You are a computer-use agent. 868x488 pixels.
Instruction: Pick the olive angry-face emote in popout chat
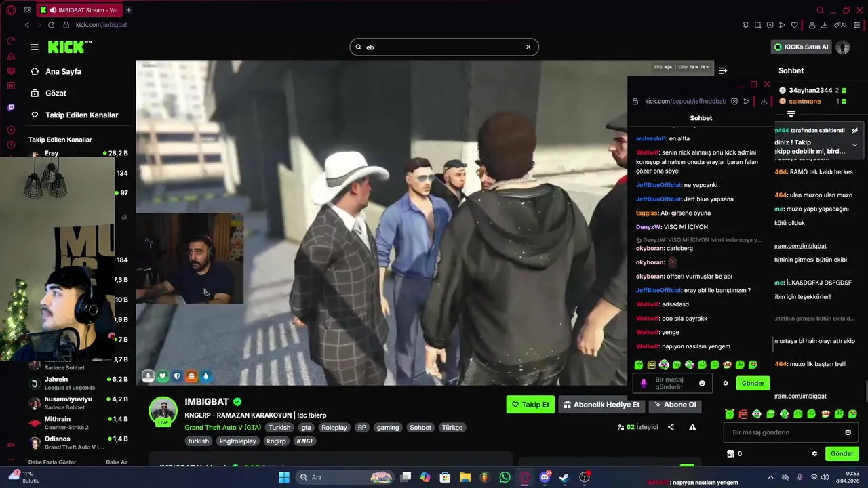pos(651,365)
